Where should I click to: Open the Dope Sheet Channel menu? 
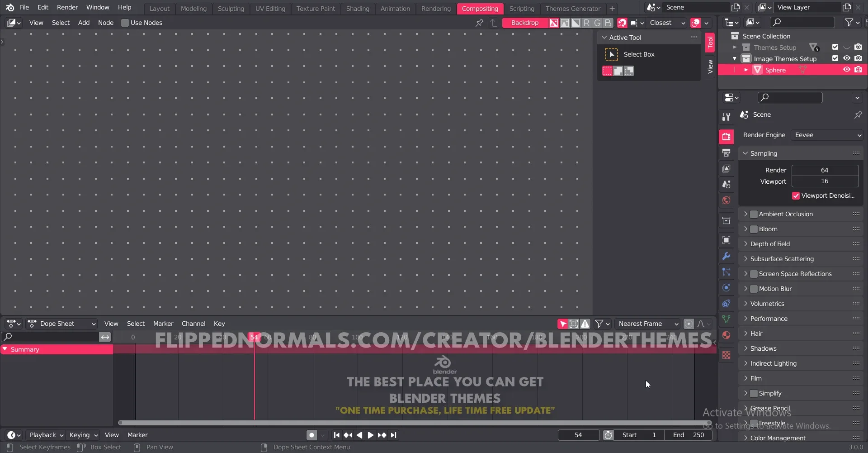tap(193, 324)
